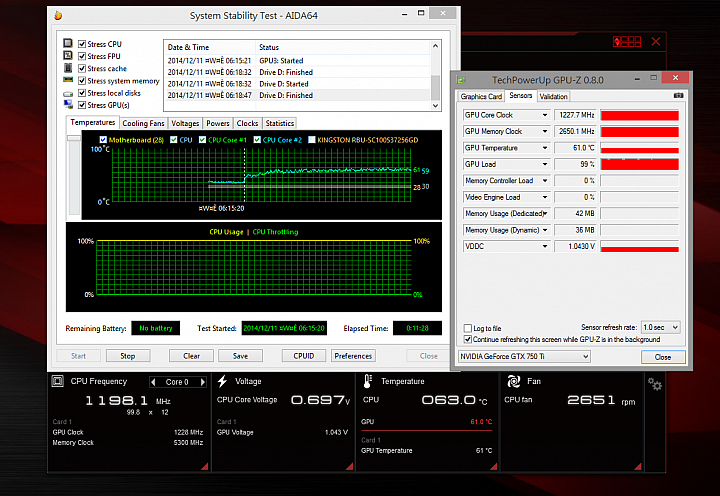Open GPU Core Clock sensor dropdown
The image size is (720, 496).
545,115
